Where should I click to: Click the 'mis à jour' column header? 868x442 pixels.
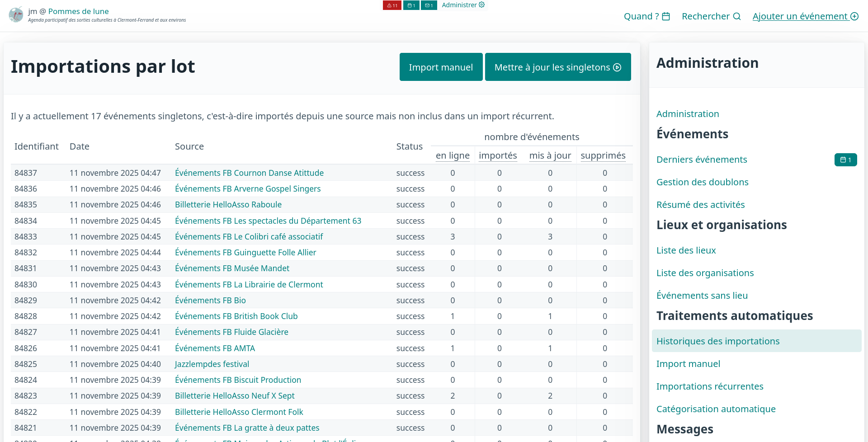pos(550,156)
